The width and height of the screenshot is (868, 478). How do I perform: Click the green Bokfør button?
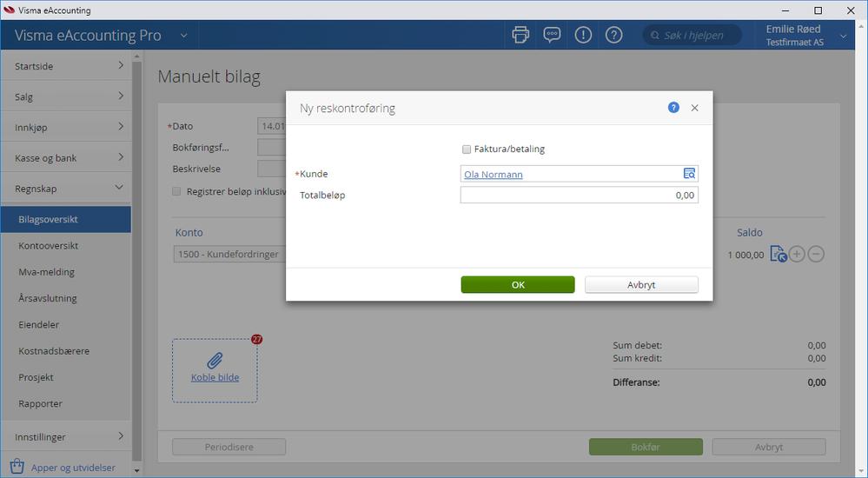click(646, 447)
